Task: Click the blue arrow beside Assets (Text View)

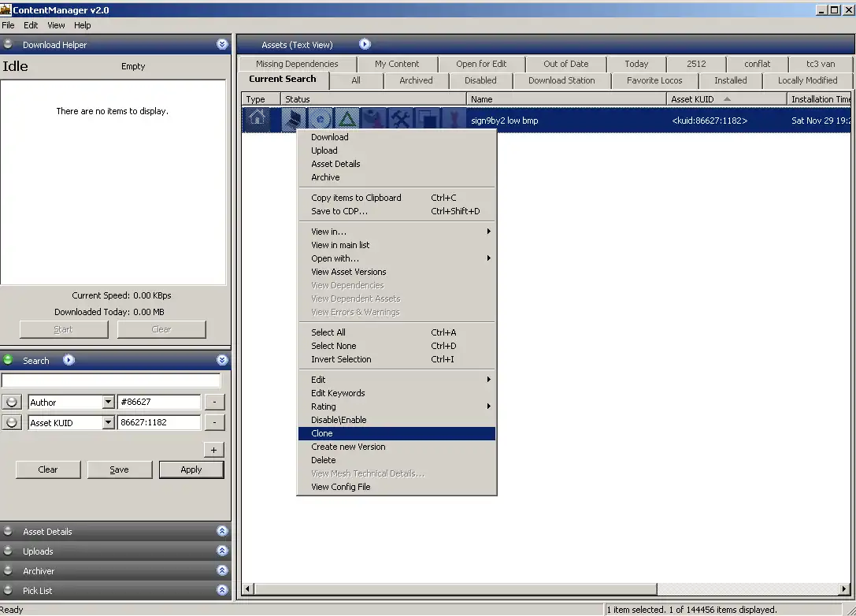Action: point(365,45)
